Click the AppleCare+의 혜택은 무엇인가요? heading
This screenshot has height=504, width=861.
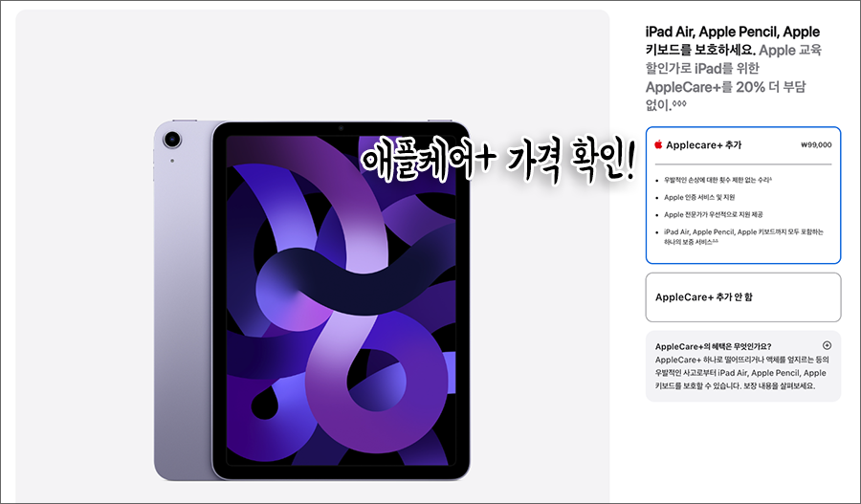pyautogui.click(x=713, y=346)
